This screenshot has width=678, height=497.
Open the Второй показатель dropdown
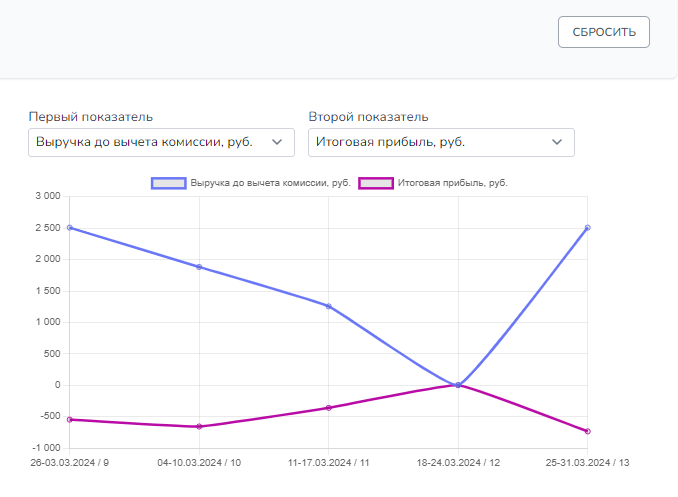pos(441,142)
